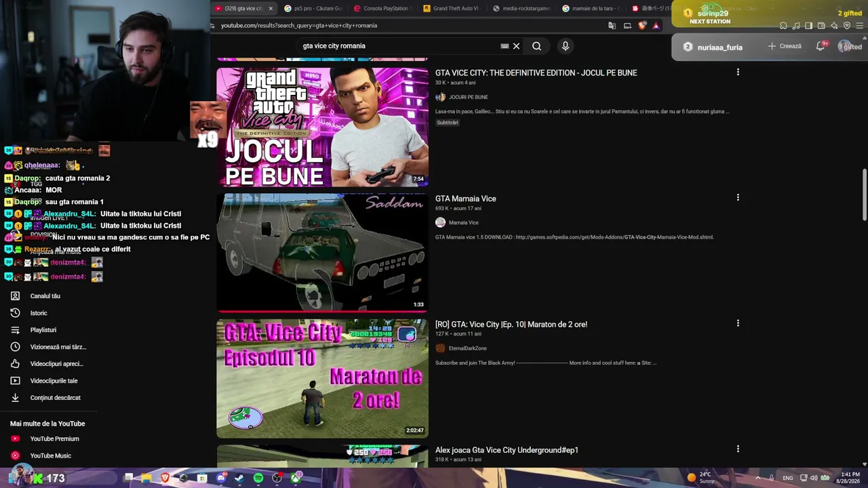
Task: Click the Creează button
Action: tap(785, 46)
